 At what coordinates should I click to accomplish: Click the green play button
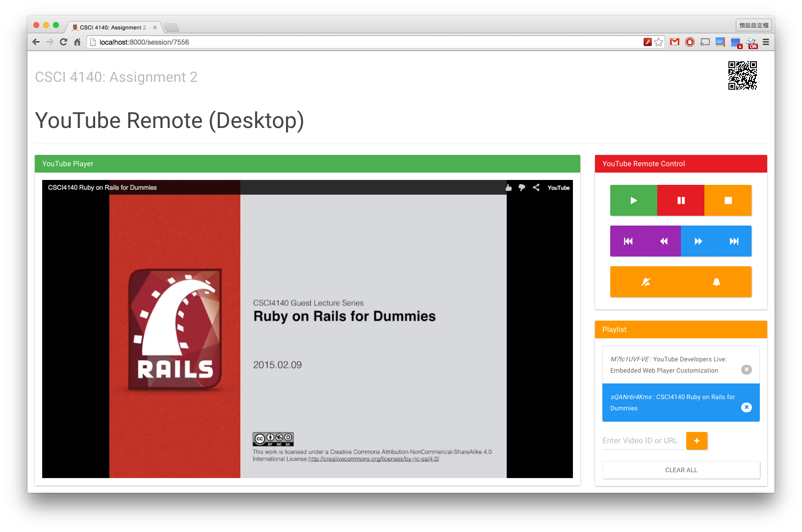[x=633, y=201]
